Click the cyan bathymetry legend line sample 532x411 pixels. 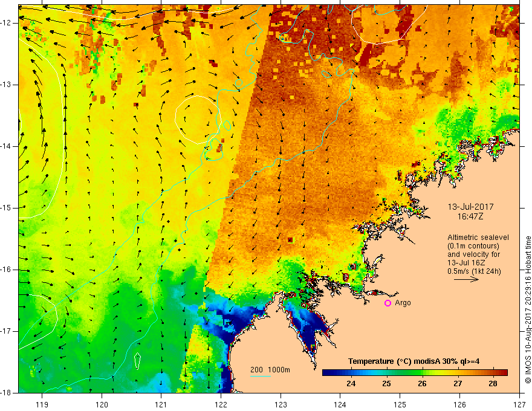point(260,376)
